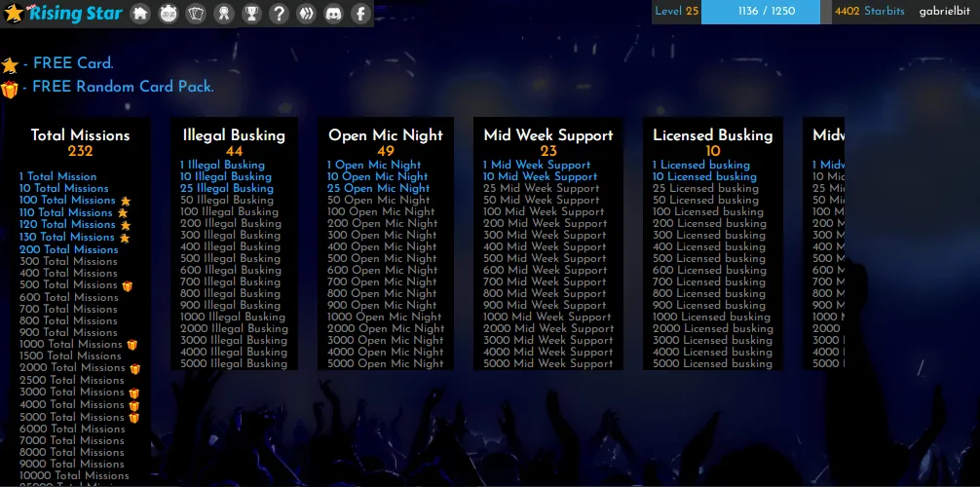The width and height of the screenshot is (980, 487).
Task: Click the star icon beside FREE Card
Action: [10, 65]
